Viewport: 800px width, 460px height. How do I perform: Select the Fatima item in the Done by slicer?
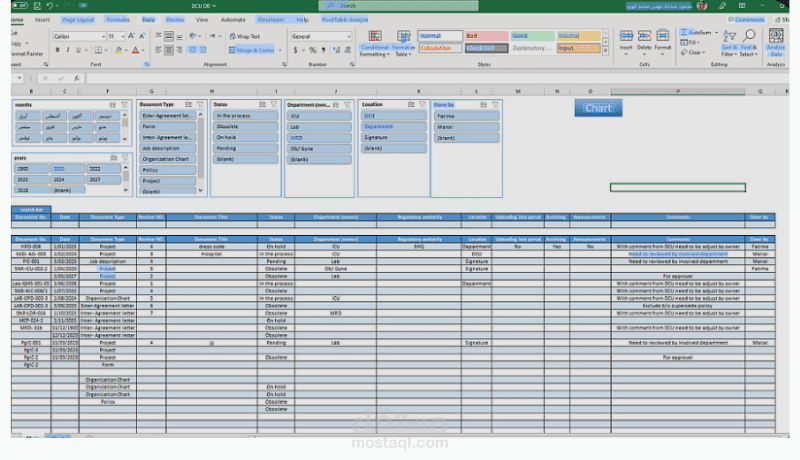coord(466,116)
